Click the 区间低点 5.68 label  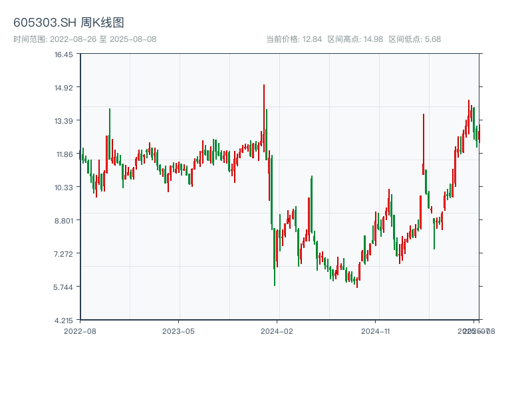tap(414, 39)
